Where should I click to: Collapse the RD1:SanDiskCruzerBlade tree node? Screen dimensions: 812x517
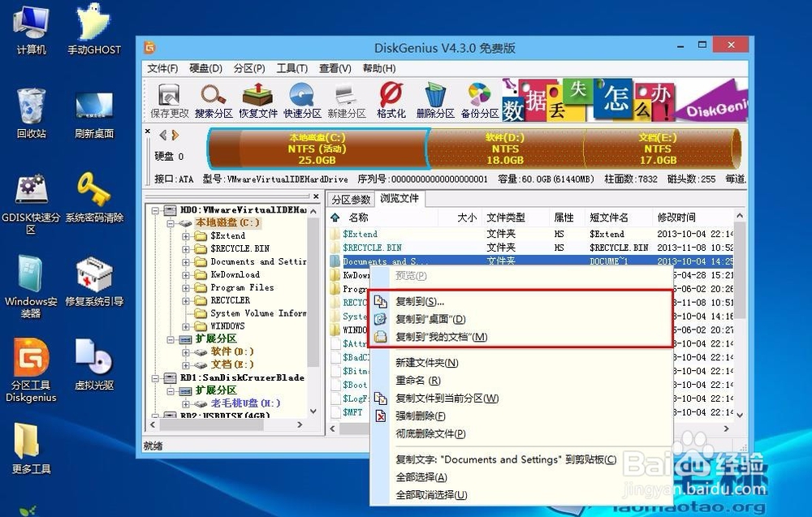point(155,378)
